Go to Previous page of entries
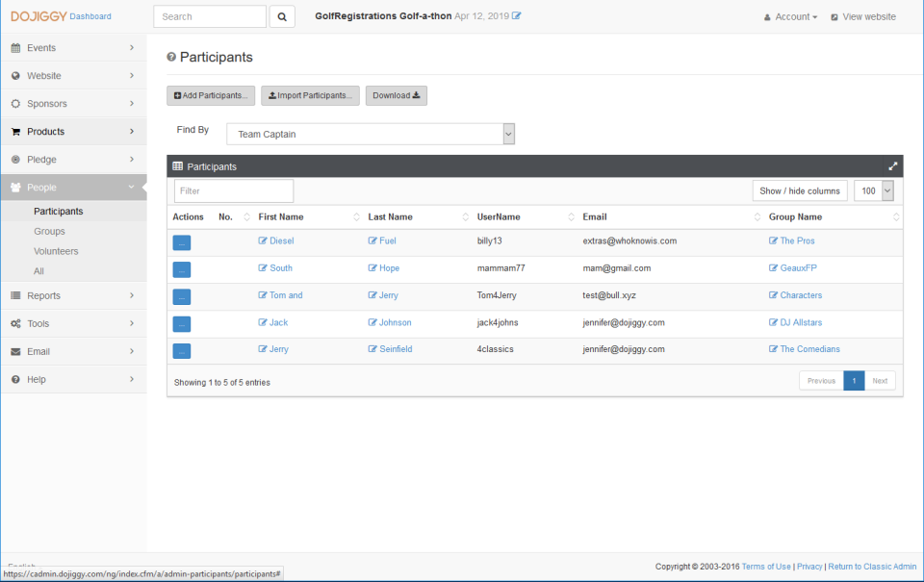 pyautogui.click(x=821, y=381)
